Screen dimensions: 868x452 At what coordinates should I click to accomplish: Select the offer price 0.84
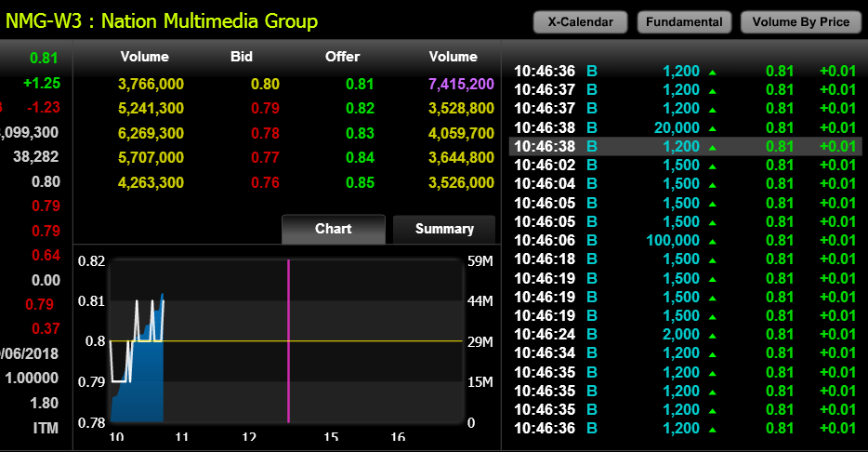(360, 158)
